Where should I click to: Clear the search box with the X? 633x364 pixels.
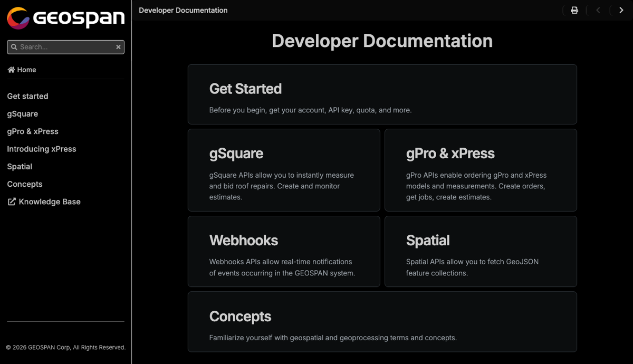pos(119,47)
